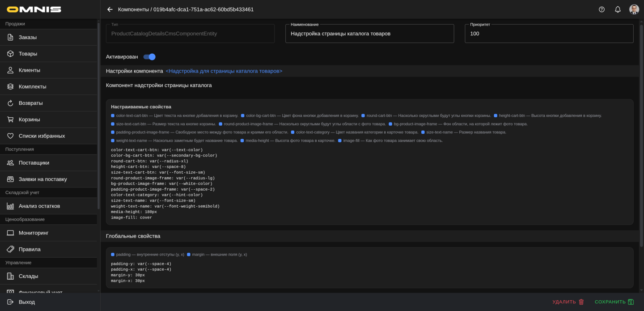Toggle the Активирован switch off
The height and width of the screenshot is (311, 644).
pos(149,57)
